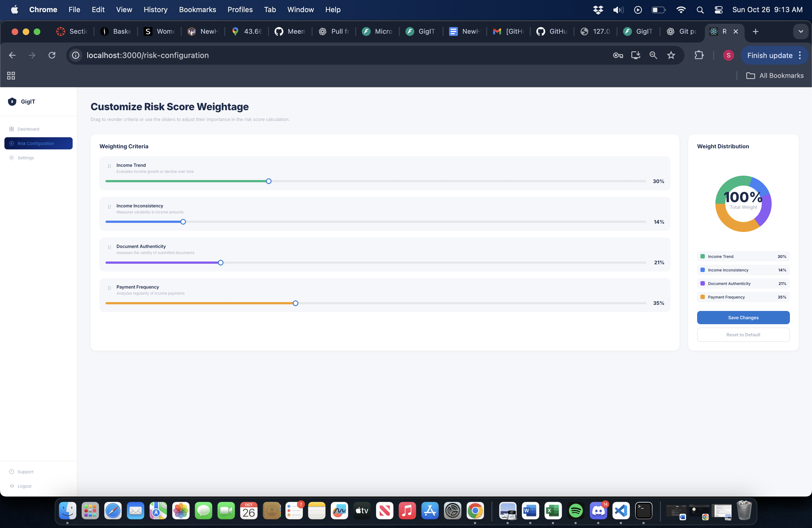Image resolution: width=812 pixels, height=528 pixels.
Task: Click the Income Inconsistency slider handle
Action: coord(183,222)
